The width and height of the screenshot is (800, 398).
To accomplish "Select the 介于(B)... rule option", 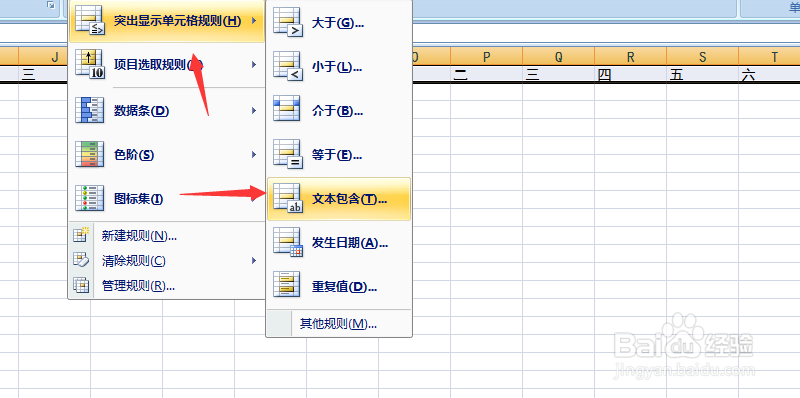I will [339, 111].
